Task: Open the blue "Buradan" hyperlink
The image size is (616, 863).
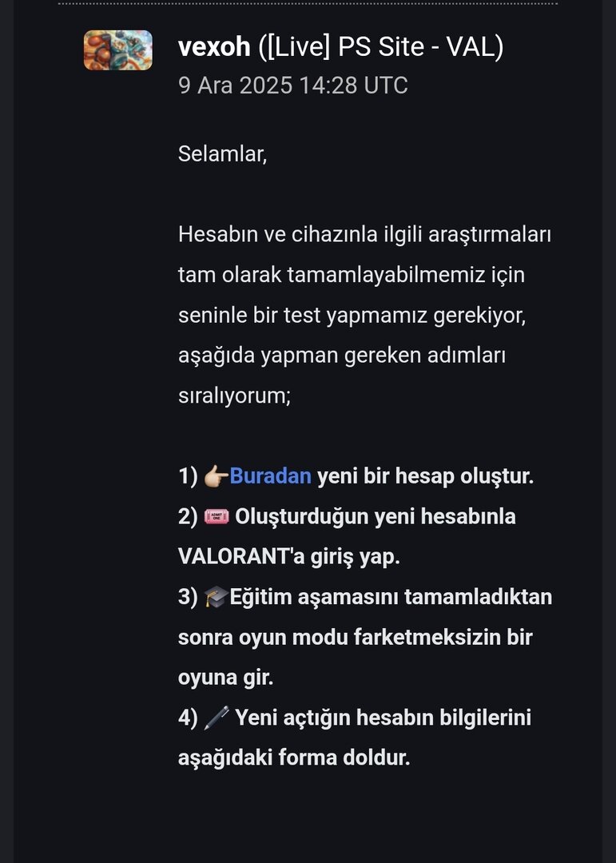Action: point(270,477)
